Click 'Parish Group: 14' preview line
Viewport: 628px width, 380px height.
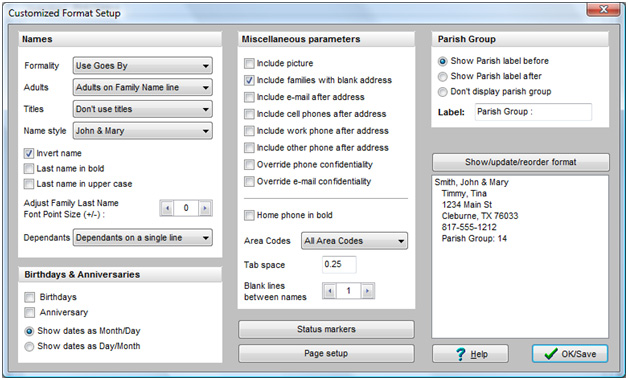(474, 239)
